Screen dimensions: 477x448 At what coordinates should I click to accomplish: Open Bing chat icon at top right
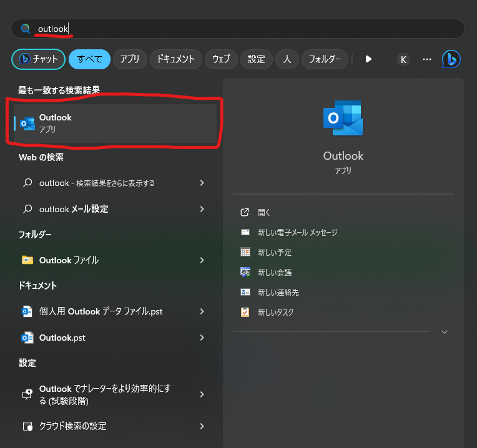[x=451, y=59]
